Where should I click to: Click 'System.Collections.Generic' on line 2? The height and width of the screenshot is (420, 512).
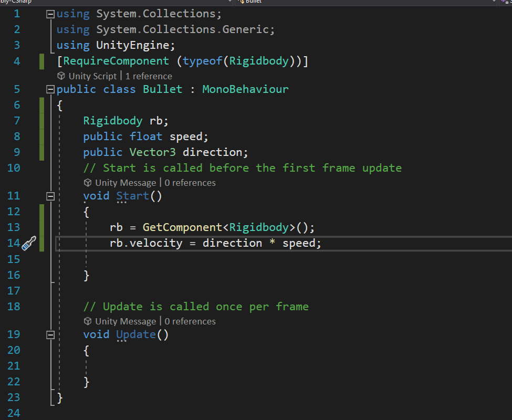point(182,29)
